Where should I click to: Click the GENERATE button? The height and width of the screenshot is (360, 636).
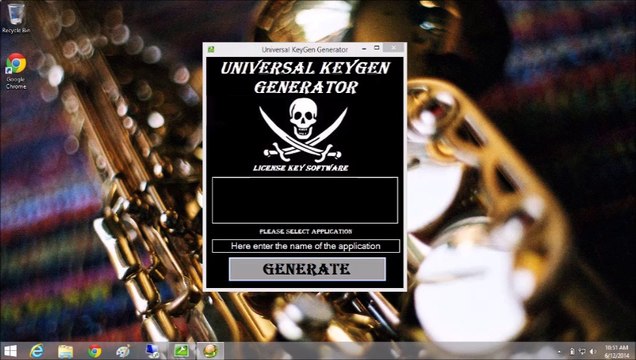coord(307,269)
